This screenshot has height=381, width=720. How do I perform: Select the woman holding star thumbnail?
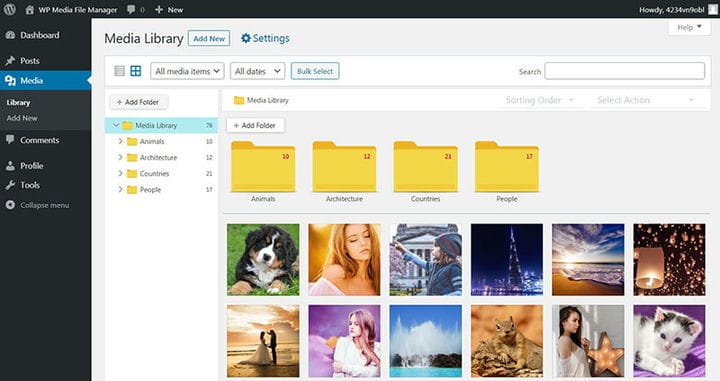pyautogui.click(x=588, y=341)
